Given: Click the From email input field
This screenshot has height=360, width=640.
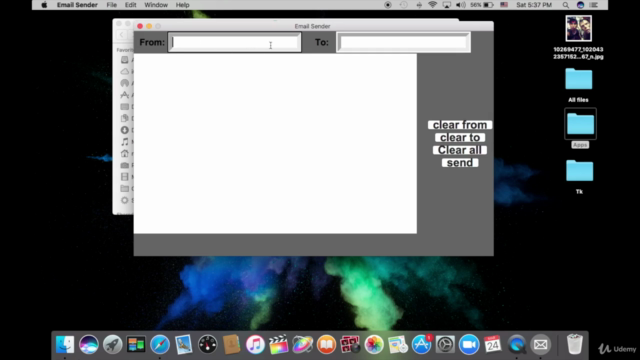Looking at the screenshot, I should (235, 42).
